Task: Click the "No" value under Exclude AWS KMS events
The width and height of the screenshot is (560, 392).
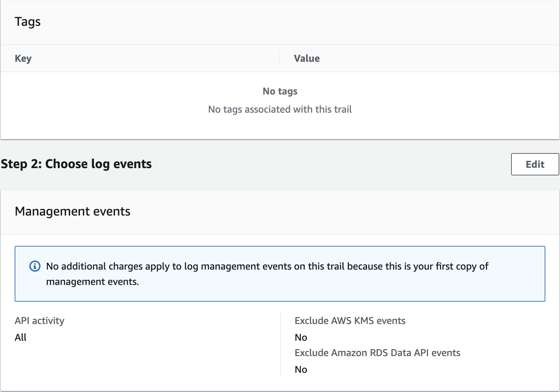Action: (x=301, y=338)
